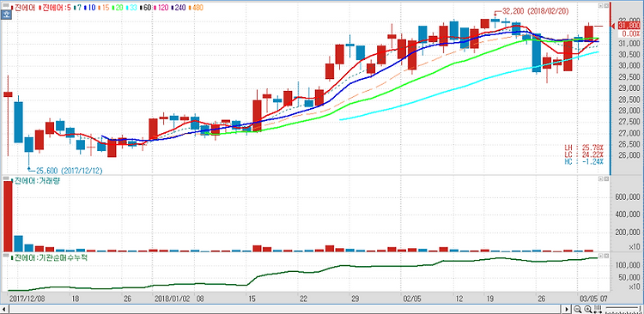Click the 600,000 volume axis label
Screen dimensions: 644x314
(x=627, y=197)
